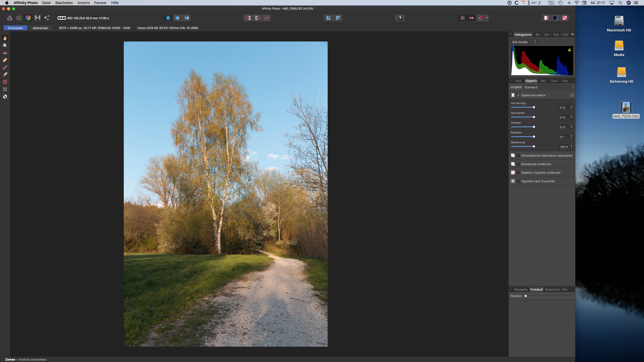Image resolution: width=644 pixels, height=362 pixels.
Task: Enable Vignette nach Zuschnitt checkbox
Action: coord(518,181)
